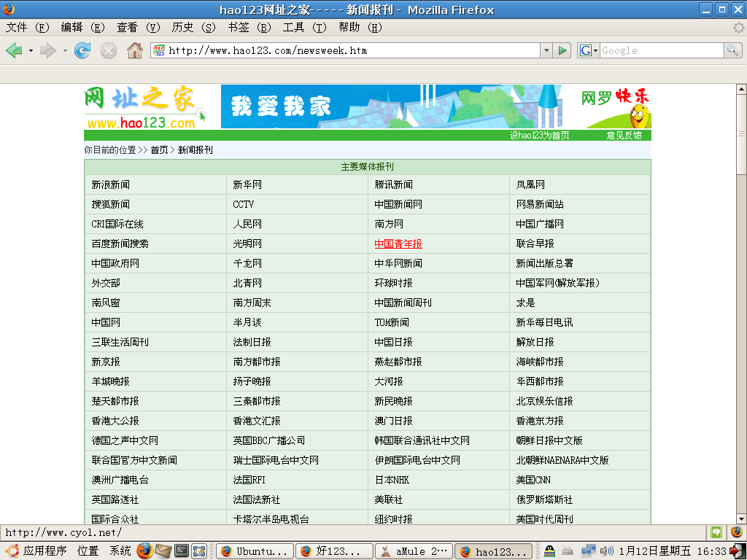Viewport: 747px width, 560px height.
Task: Open the Google search engine selector dropdown
Action: click(x=588, y=50)
